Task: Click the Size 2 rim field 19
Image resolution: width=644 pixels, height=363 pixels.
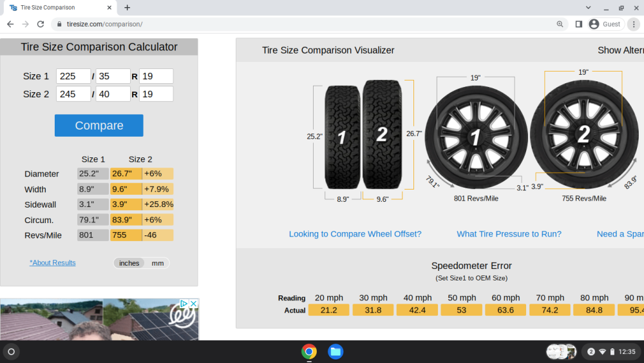Action: 156,94
